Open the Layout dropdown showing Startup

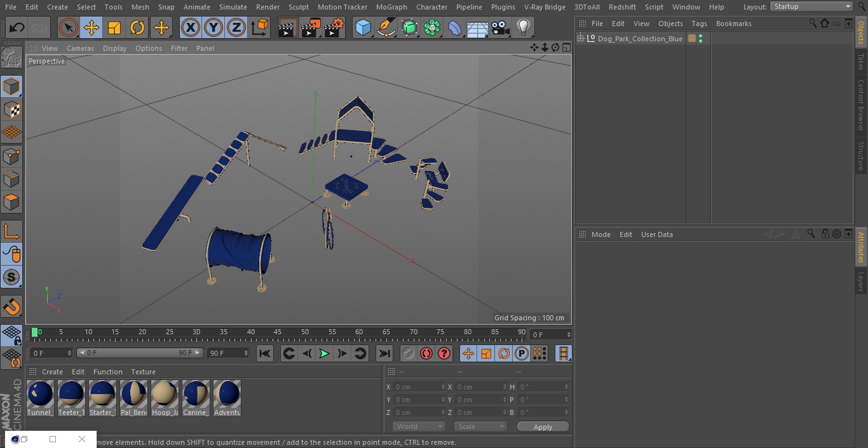tap(812, 6)
